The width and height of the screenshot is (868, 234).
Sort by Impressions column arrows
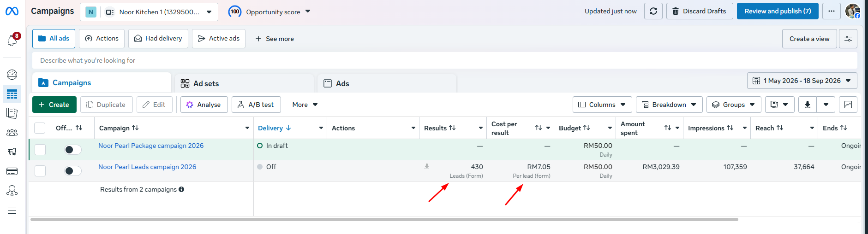click(x=730, y=128)
